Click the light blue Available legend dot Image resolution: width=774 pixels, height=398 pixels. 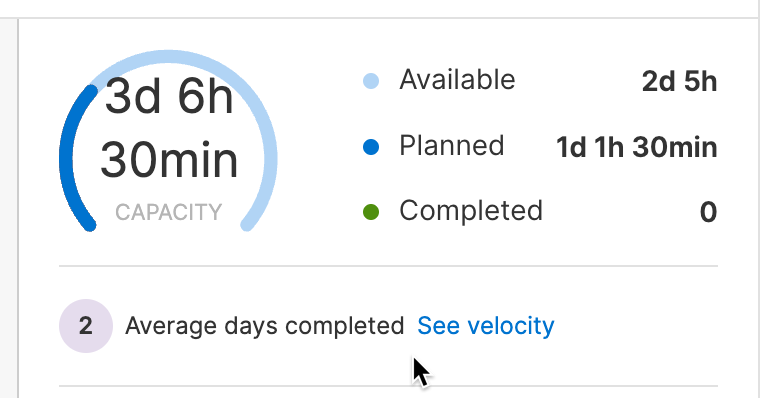pos(371,81)
